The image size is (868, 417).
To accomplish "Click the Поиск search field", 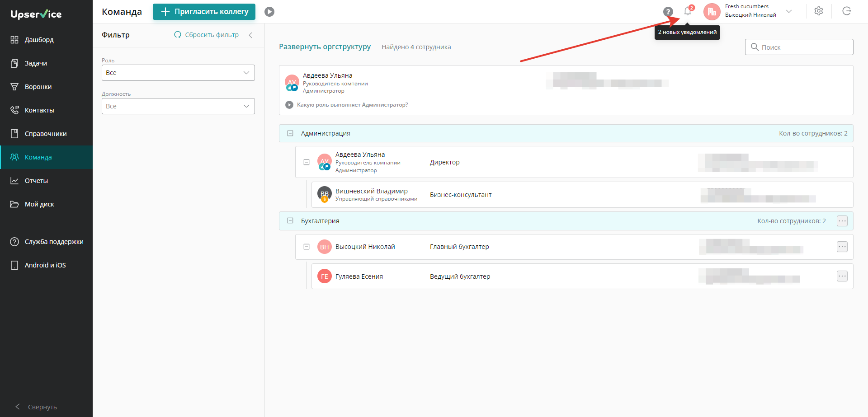I will [x=799, y=47].
